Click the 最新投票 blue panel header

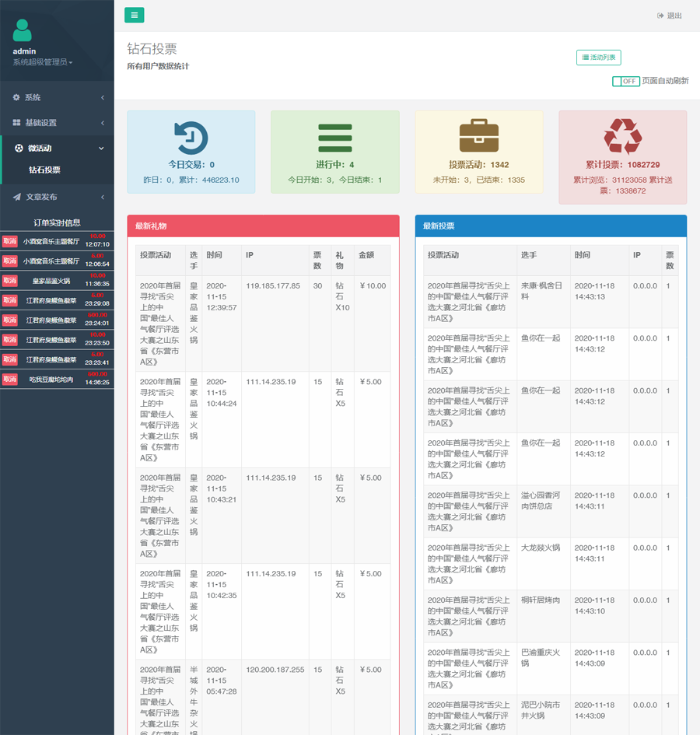(x=551, y=226)
